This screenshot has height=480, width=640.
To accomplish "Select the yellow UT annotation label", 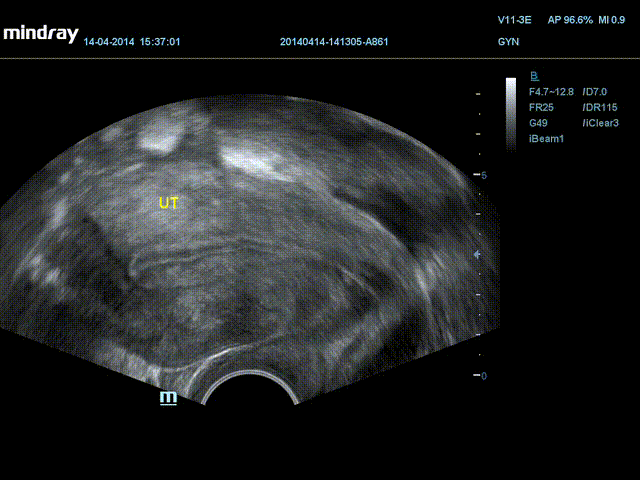I will tap(169, 203).
